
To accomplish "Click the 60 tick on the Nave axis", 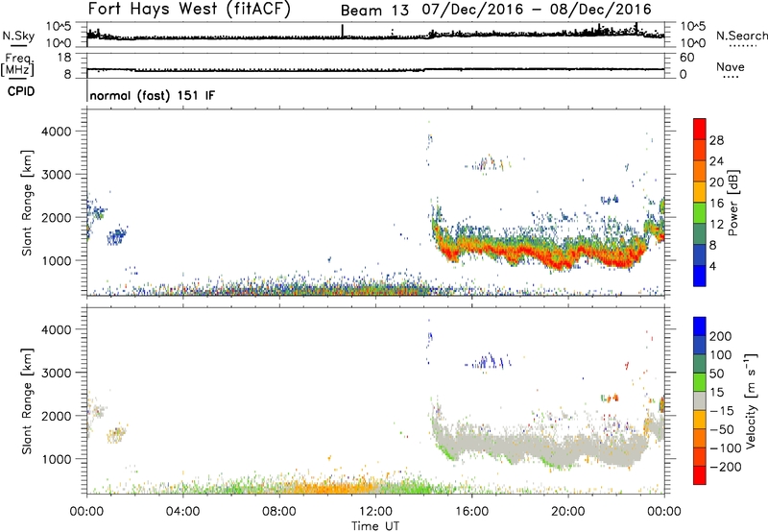I will click(686, 58).
